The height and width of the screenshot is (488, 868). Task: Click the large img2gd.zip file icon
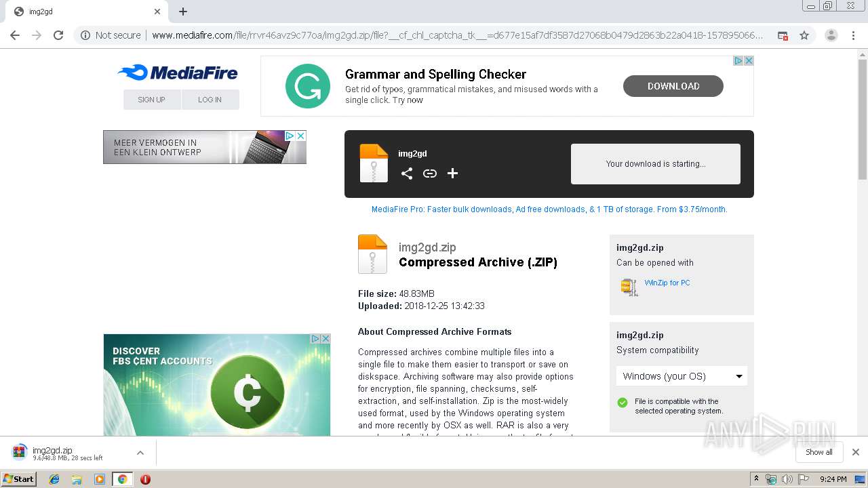(x=372, y=254)
